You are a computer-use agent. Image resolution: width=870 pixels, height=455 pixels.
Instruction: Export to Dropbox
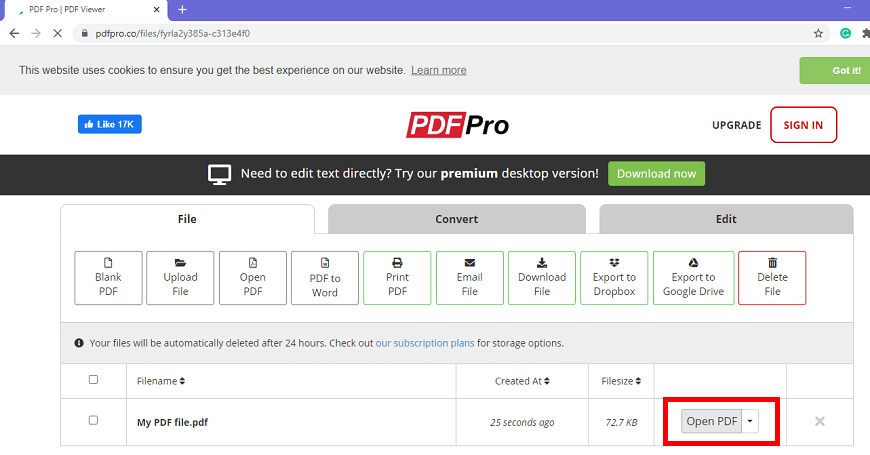pyautogui.click(x=614, y=278)
